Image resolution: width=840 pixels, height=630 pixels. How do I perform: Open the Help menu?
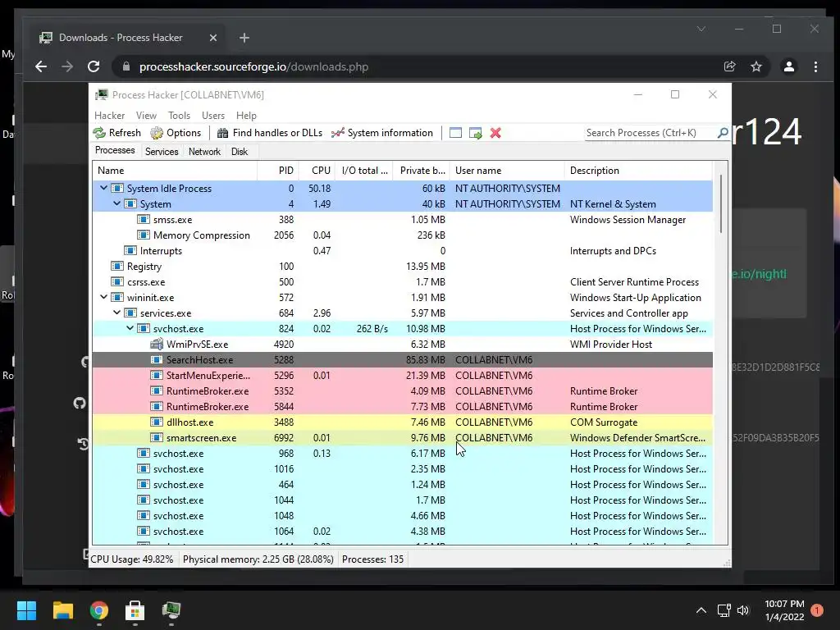point(246,116)
